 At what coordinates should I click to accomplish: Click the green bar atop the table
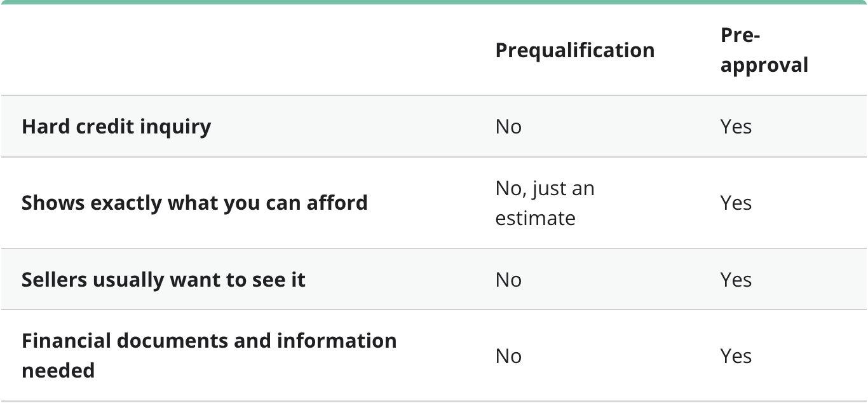tap(434, 3)
